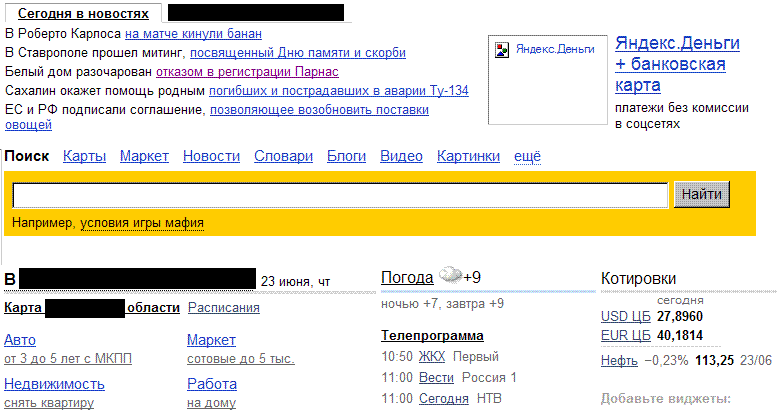
Task: Go to Новости service
Action: click(211, 156)
